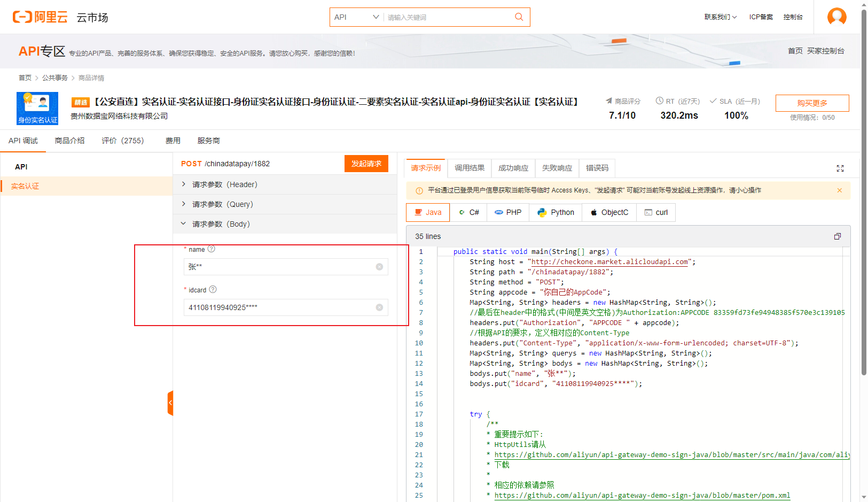
Task: Select the Java language tab
Action: tap(428, 212)
